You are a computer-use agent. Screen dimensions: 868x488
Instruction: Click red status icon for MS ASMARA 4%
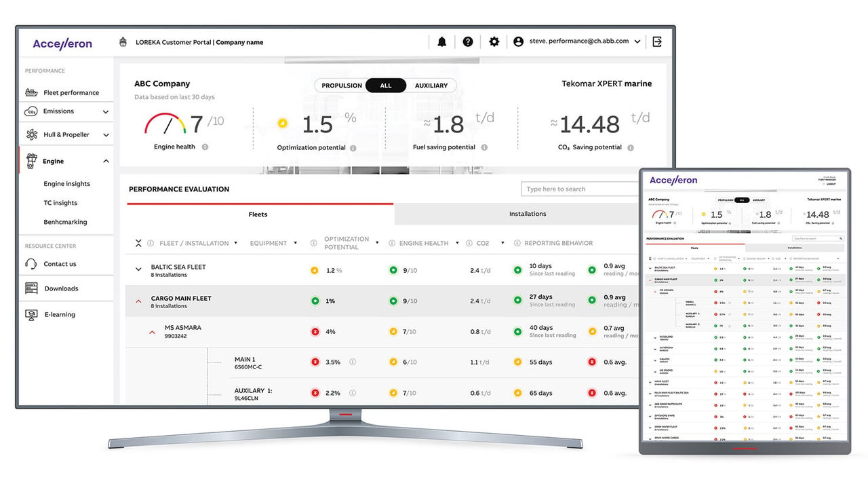point(315,332)
